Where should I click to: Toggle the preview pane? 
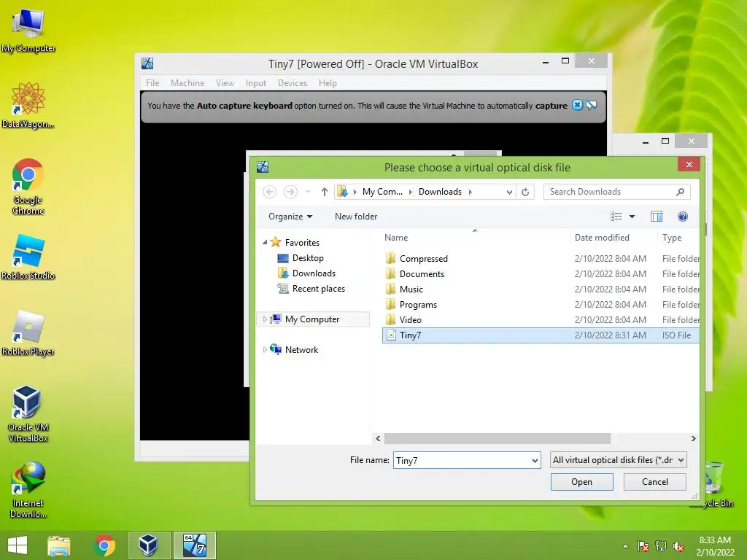tap(657, 217)
